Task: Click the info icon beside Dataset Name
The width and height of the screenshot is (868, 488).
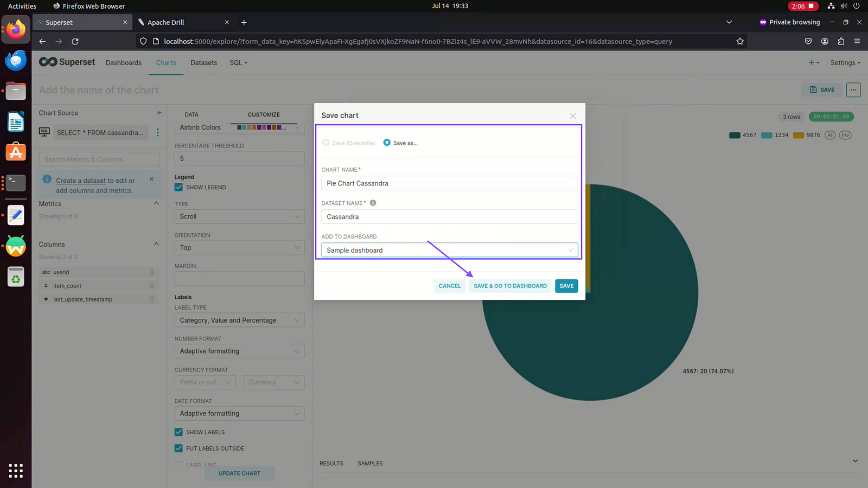Action: coord(373,203)
